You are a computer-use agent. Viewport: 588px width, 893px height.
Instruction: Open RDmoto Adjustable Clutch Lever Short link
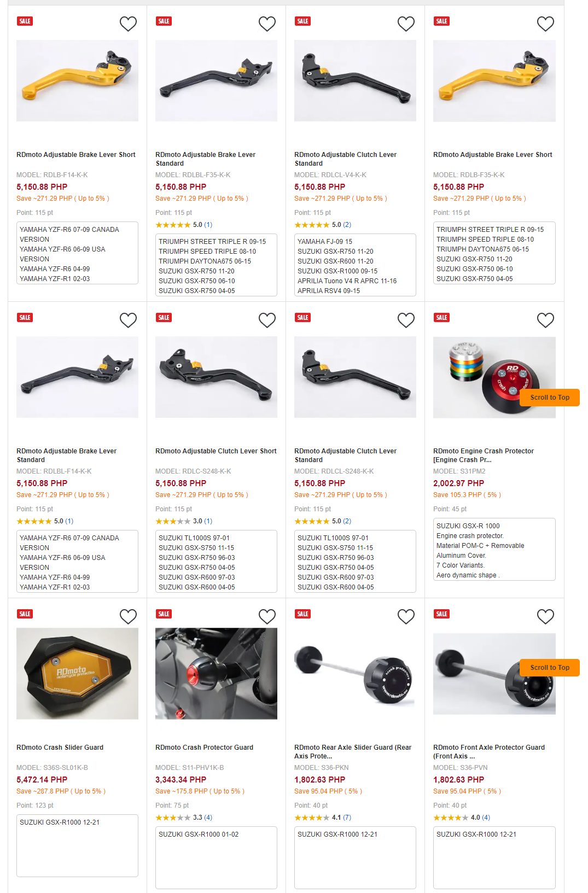pos(216,451)
